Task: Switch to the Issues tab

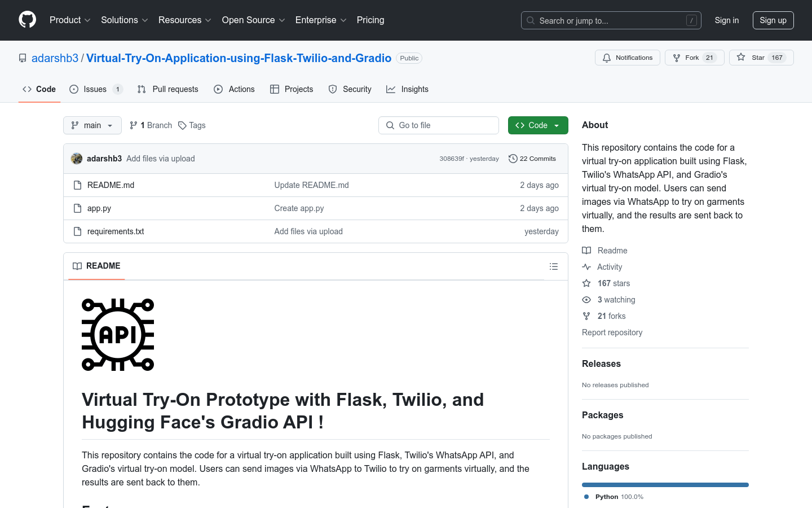Action: pos(96,89)
